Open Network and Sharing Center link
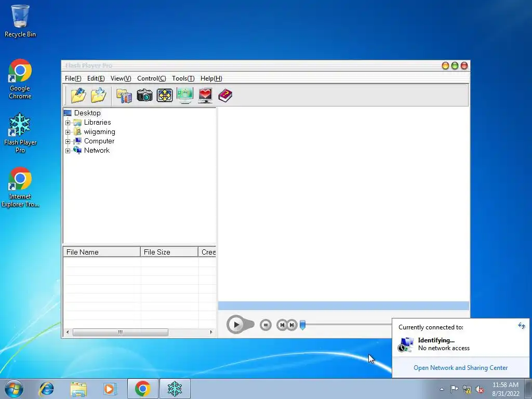The width and height of the screenshot is (532, 399). coord(460,368)
